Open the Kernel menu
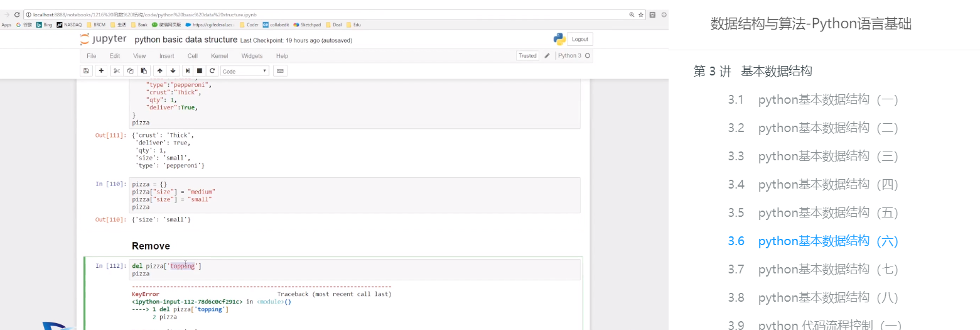Viewport: 980px width, 330px height. coord(220,56)
